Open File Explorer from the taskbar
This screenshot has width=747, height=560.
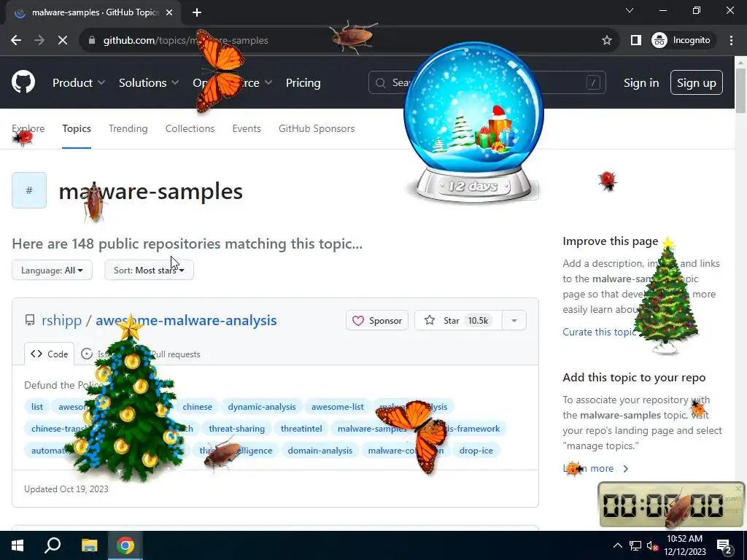[89, 545]
